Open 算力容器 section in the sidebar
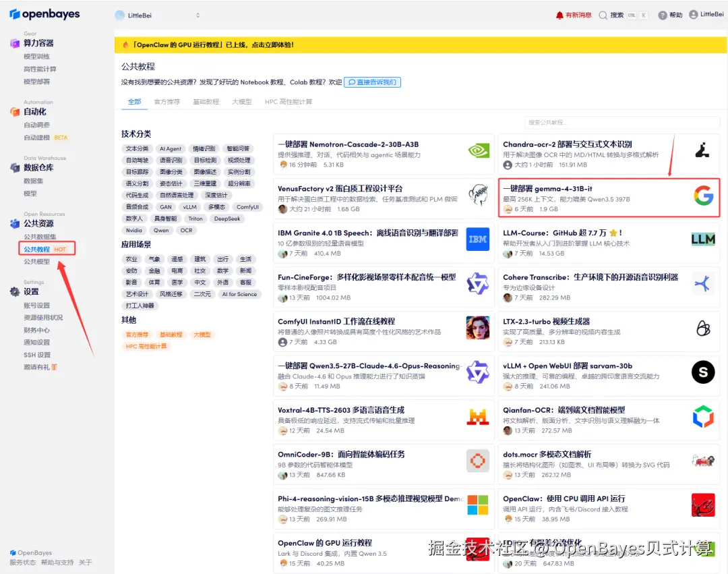 pos(16,42)
